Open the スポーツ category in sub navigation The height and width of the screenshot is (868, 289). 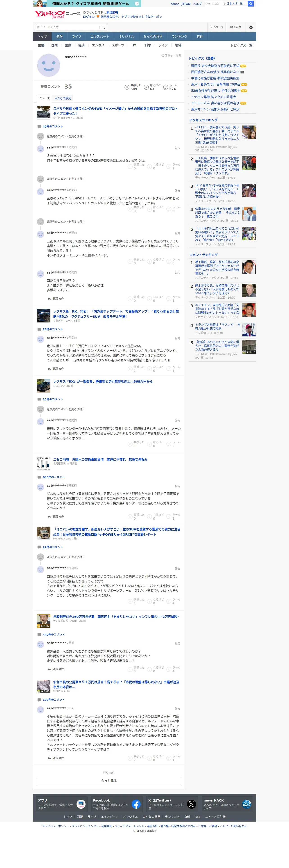tap(118, 45)
